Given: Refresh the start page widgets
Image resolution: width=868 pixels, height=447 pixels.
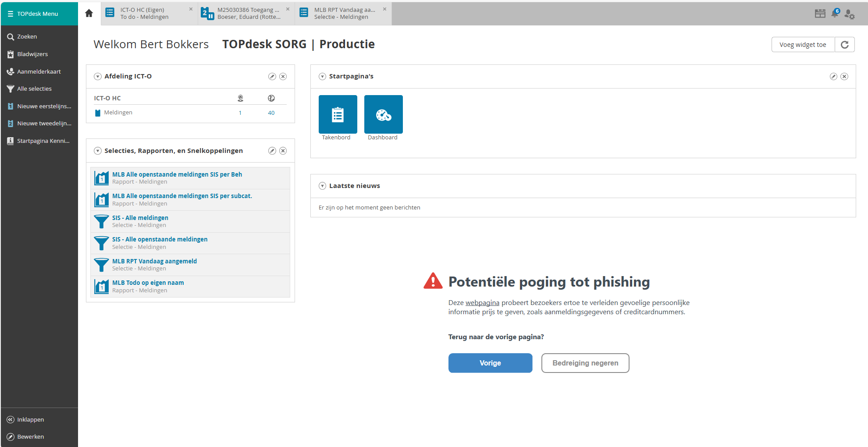Looking at the screenshot, I should [x=845, y=45].
